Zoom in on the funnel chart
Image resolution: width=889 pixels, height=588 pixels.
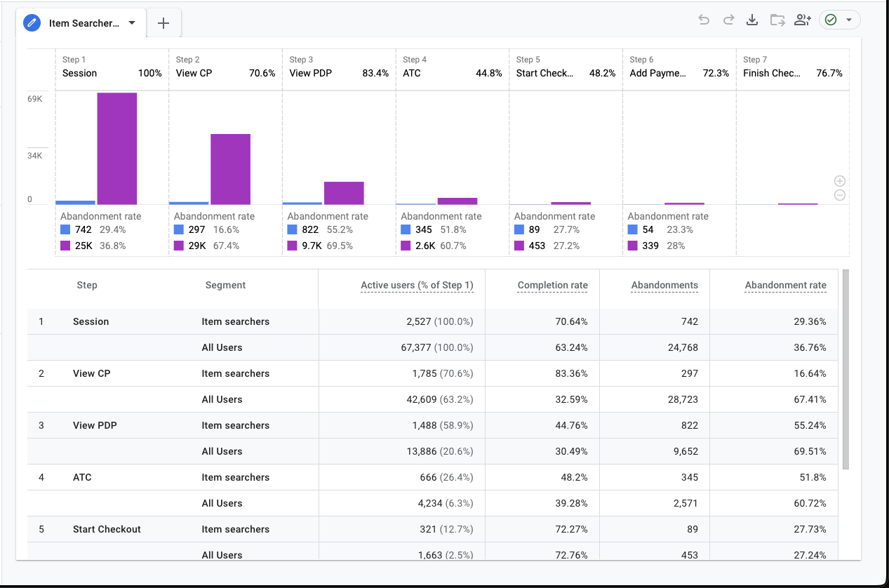(x=840, y=181)
